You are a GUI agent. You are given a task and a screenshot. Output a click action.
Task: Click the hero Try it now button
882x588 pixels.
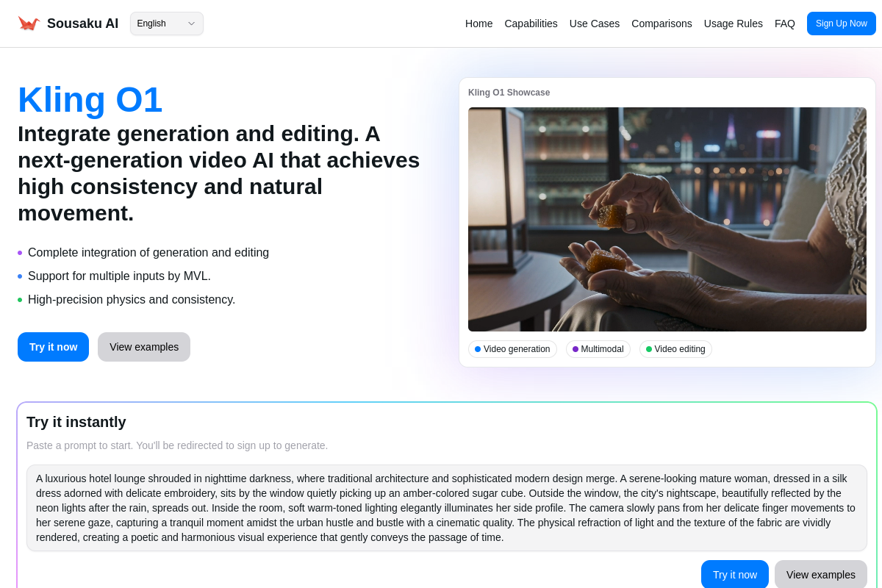coord(53,347)
